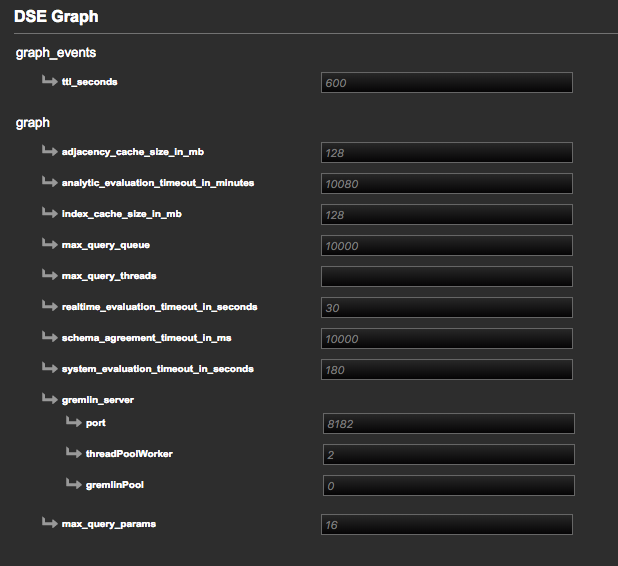Focus the analytic_evaluation_timeout_in_minutes field
Image resolution: width=618 pixels, height=566 pixels.
point(447,183)
